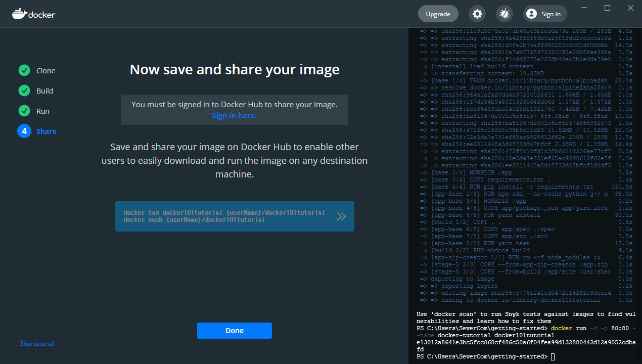
Task: Go to the Clone tutorial step
Action: coord(45,71)
